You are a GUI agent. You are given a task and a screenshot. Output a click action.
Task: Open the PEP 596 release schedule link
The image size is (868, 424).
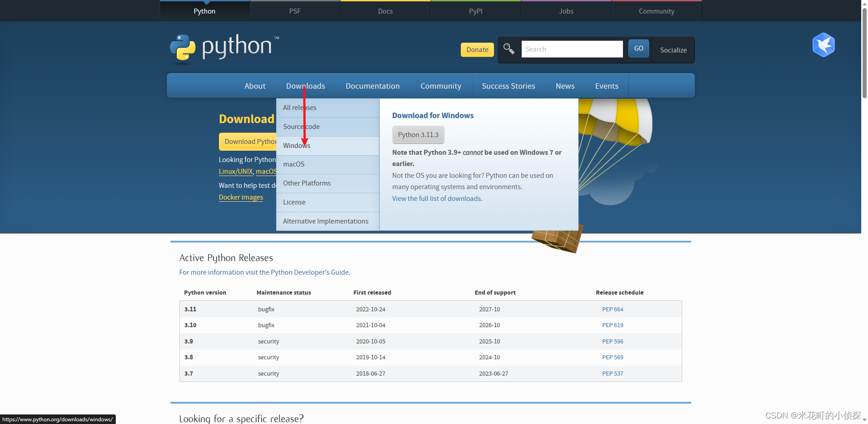tap(613, 342)
